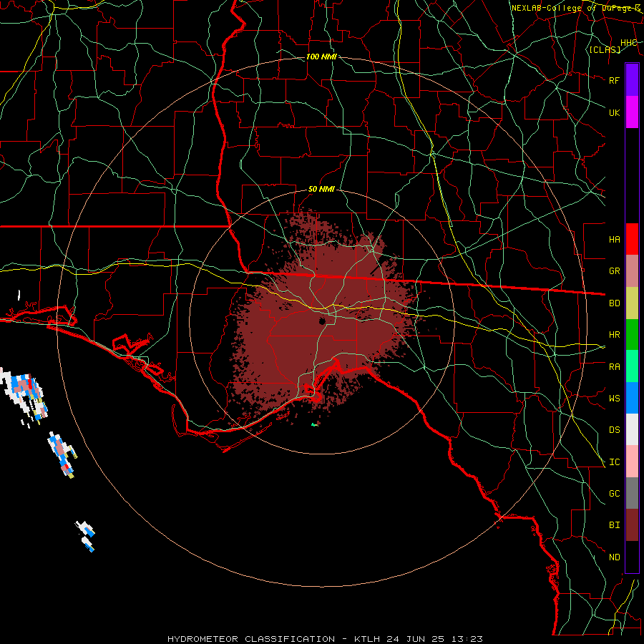This screenshot has width=644, height=644.
Task: Click the 100 NMI range ring label
Action: pos(321,57)
